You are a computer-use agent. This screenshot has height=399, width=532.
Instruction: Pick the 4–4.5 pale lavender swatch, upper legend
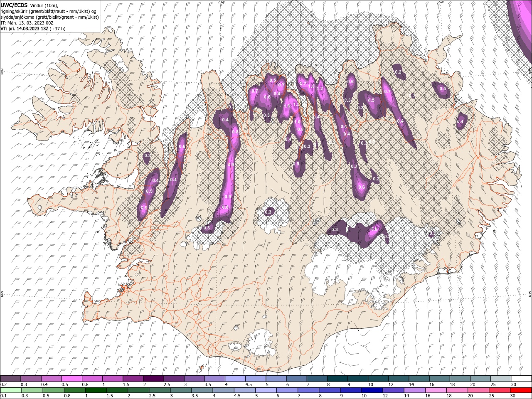[235, 379]
